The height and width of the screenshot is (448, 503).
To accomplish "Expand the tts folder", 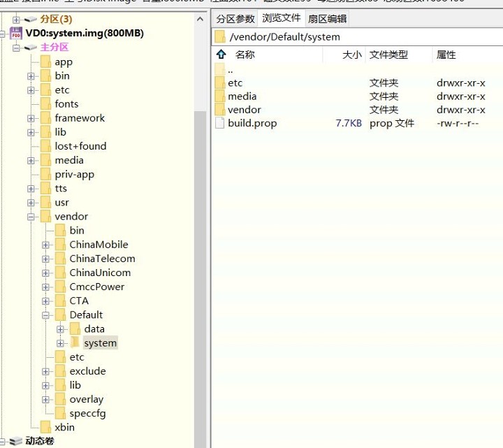I will 31,189.
